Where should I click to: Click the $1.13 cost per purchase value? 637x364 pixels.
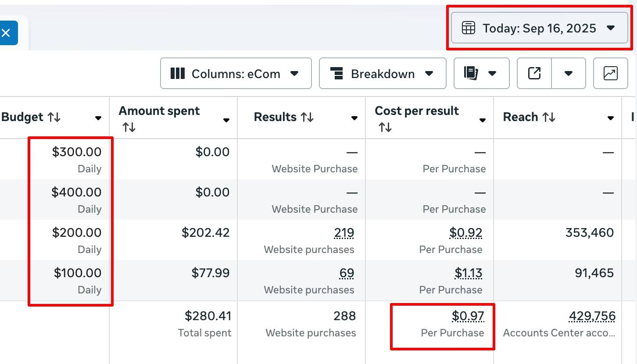click(468, 273)
